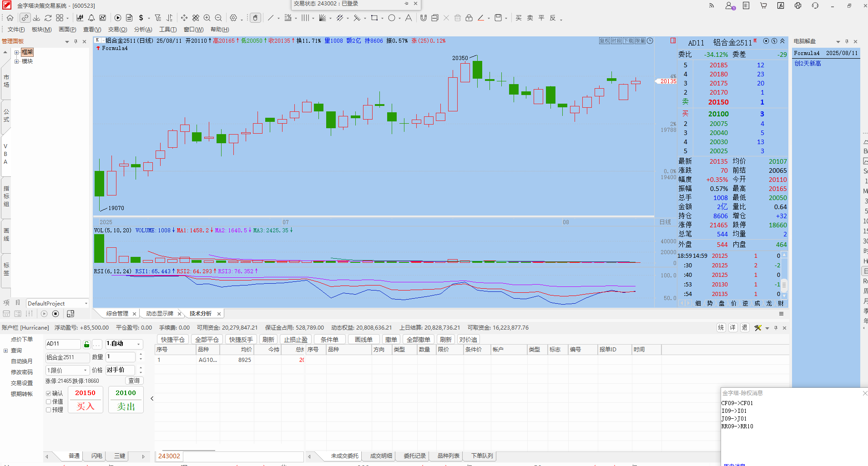Click the save diskette toolbar icon
This screenshot has height=466, width=868.
498,18
